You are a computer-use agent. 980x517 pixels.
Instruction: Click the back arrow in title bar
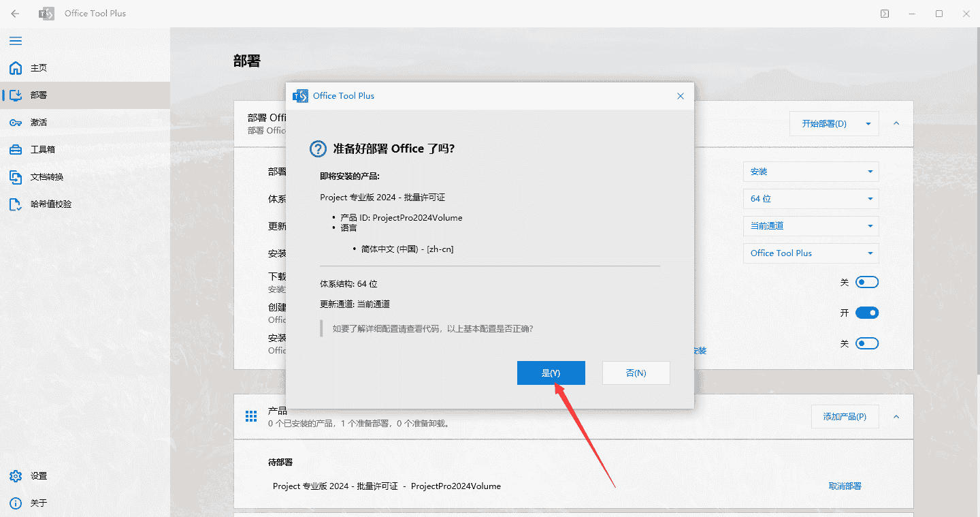point(15,14)
